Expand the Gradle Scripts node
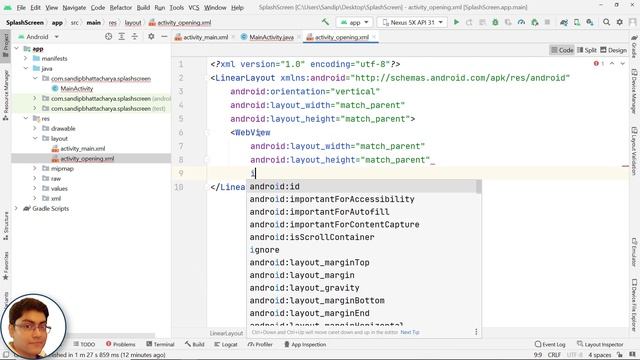This screenshot has height=360, width=640. [17, 208]
